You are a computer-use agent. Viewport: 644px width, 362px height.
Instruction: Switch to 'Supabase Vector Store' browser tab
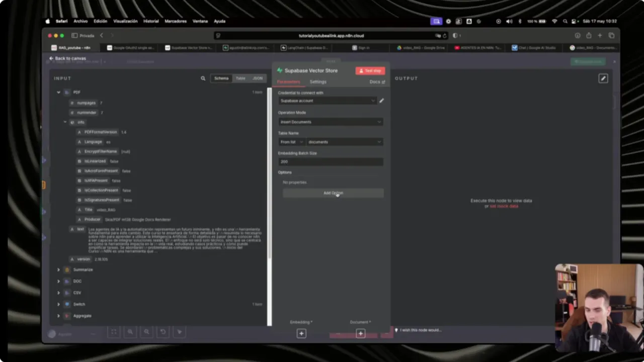tap(189, 48)
